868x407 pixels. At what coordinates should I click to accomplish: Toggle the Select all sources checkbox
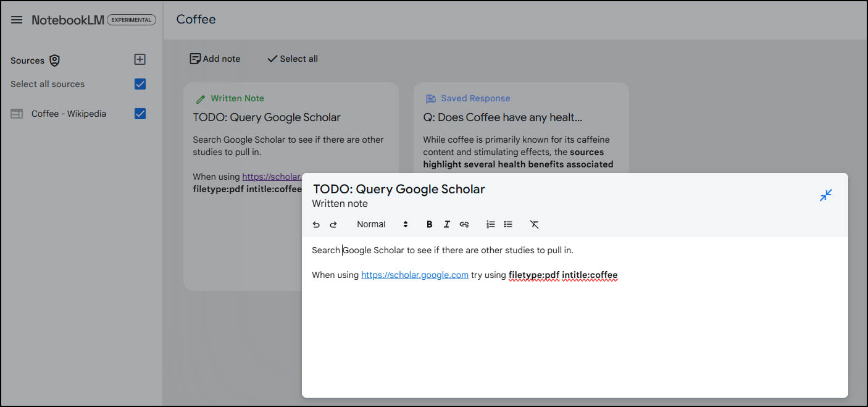[140, 83]
